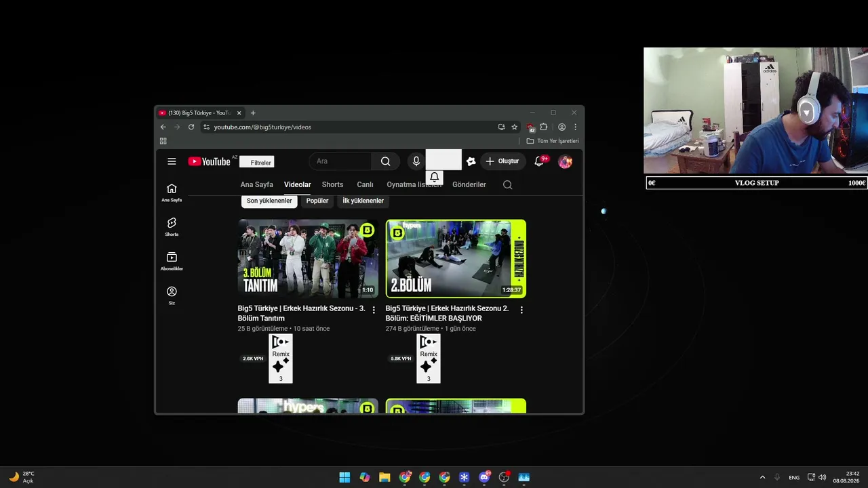Image resolution: width=868 pixels, height=488 pixels.
Task: Open the Chrome apps grid shortcut
Action: [x=163, y=141]
